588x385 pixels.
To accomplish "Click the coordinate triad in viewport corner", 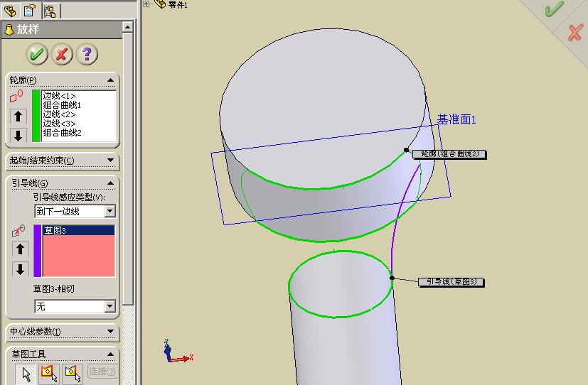I will coord(178,352).
